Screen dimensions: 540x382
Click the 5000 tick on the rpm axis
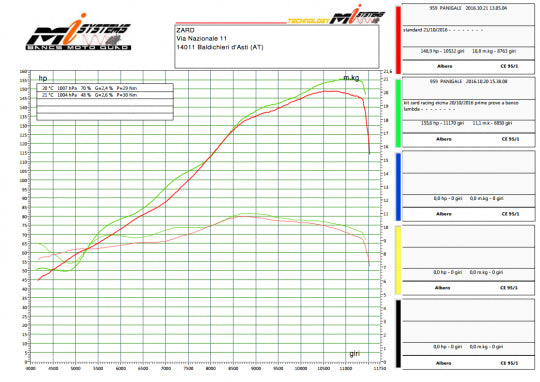[x=76, y=368]
